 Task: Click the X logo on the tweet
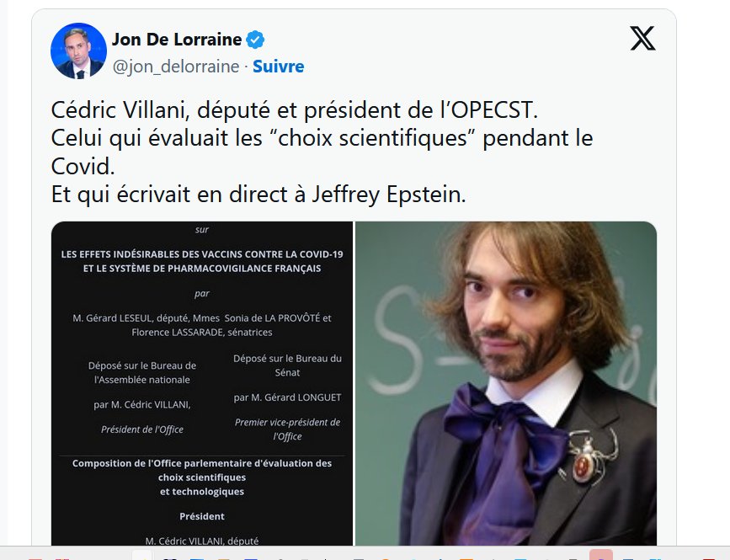click(x=642, y=39)
